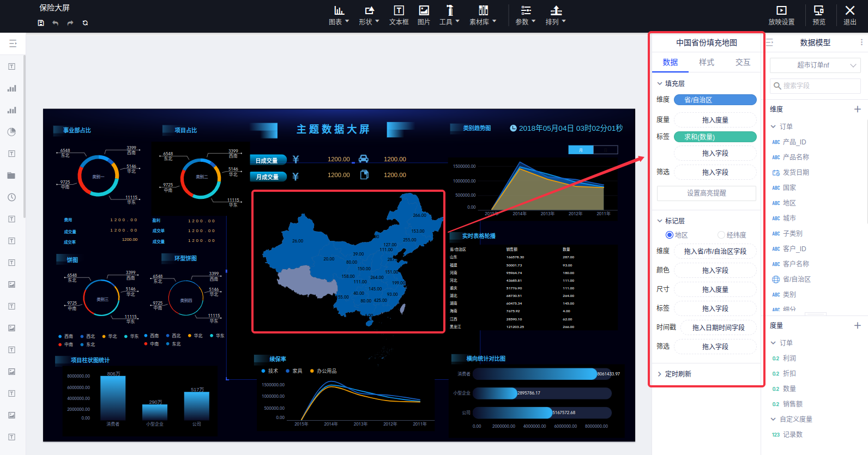Click the save icon under the title

click(41, 23)
